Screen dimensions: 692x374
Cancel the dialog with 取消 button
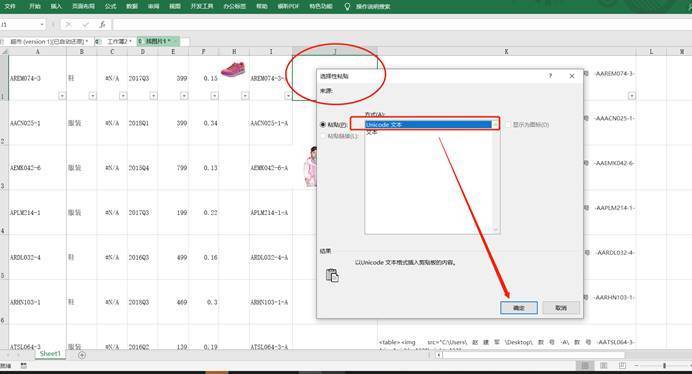(560, 308)
